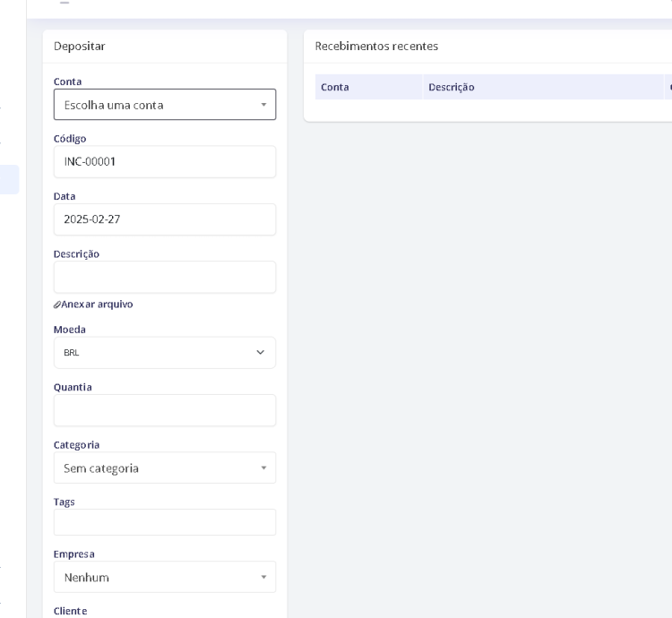The image size is (672, 618).
Task: Open the Moeda dropdown showing BRL
Action: (x=165, y=353)
